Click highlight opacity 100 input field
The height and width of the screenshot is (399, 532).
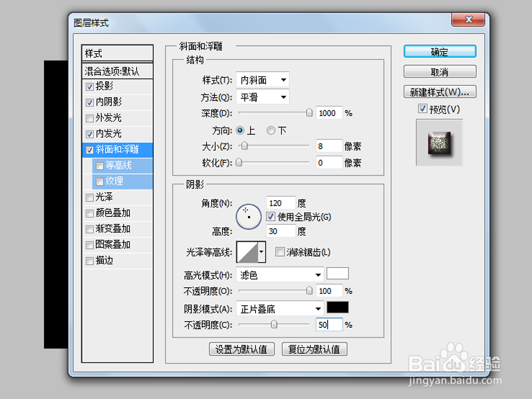point(329,291)
